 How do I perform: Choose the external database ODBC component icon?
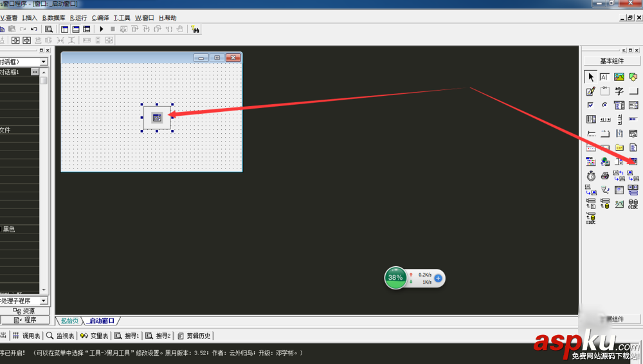tap(633, 204)
